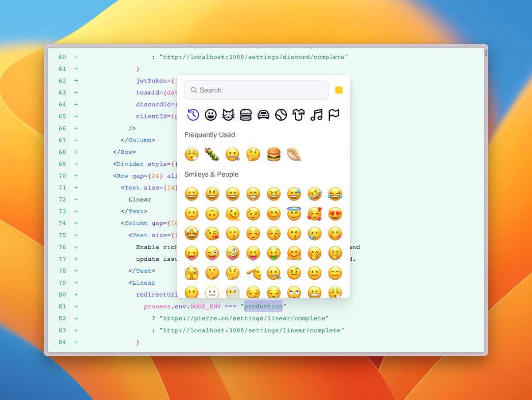Viewport: 532px width, 400px height.
Task: Choose the smiling face with blushing cheeks
Action: (x=274, y=214)
